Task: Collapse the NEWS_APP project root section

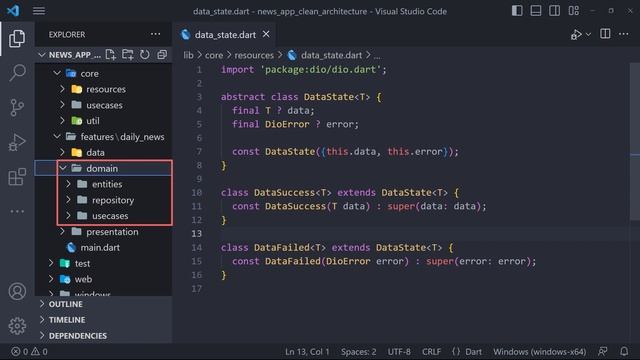Action: [42, 55]
